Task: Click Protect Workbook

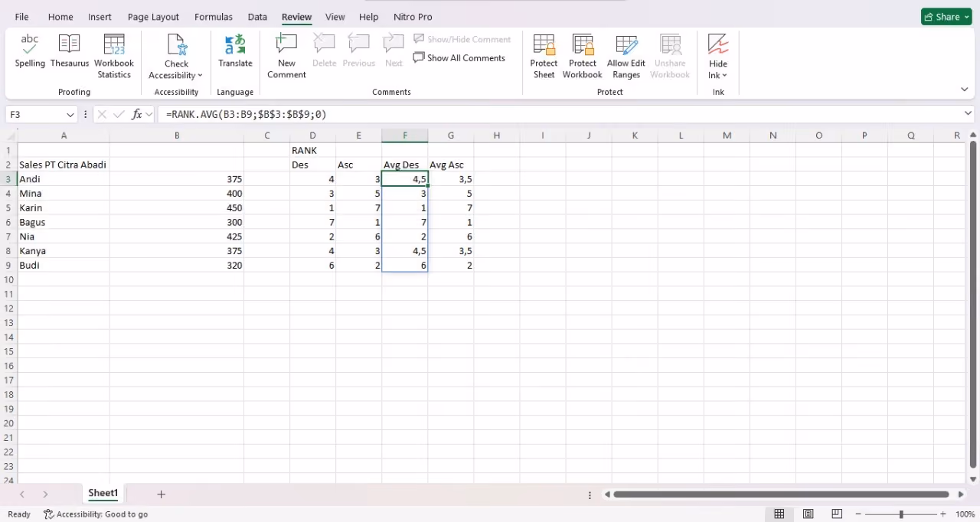Action: pos(582,57)
